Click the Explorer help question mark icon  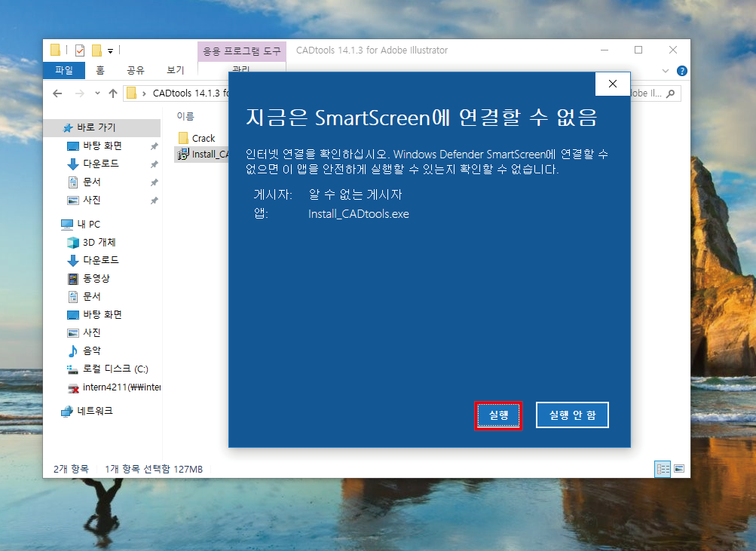(681, 71)
